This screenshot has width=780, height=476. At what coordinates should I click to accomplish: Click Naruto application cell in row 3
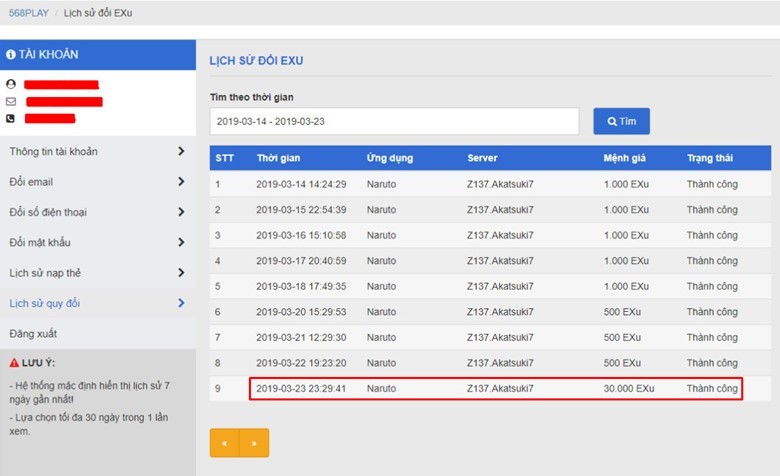tap(382, 235)
